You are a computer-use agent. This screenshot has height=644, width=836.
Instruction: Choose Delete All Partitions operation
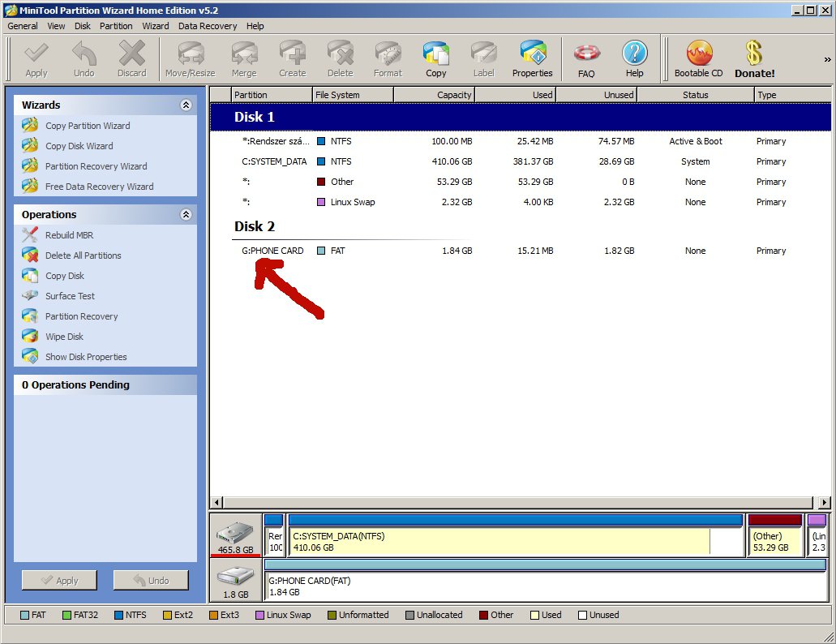[x=84, y=255]
